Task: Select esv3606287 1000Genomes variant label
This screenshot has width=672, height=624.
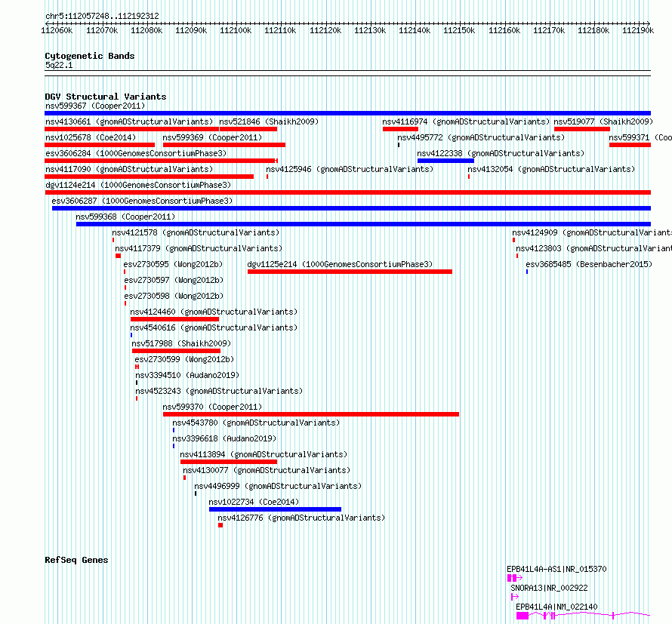Action: (142, 201)
